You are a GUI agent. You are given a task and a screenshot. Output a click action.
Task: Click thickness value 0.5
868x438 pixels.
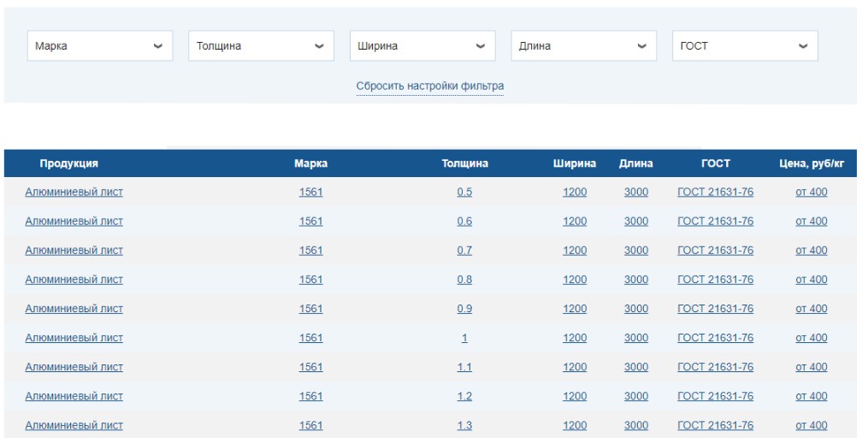[464, 192]
